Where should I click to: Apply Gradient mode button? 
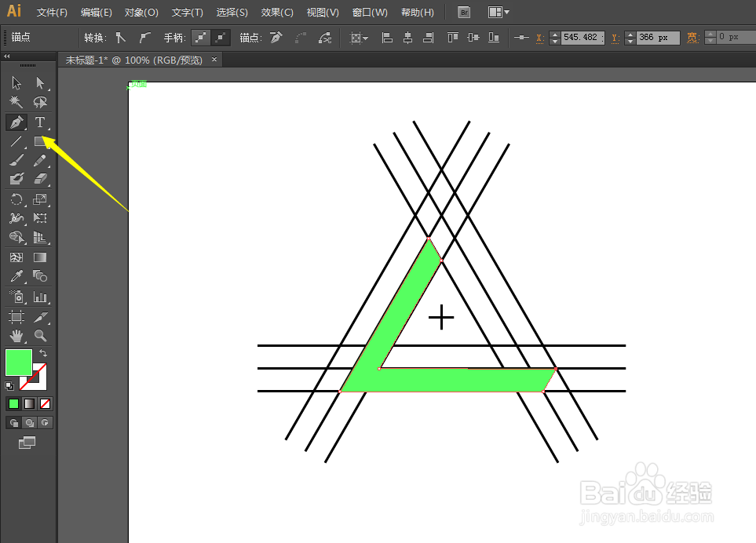29,404
